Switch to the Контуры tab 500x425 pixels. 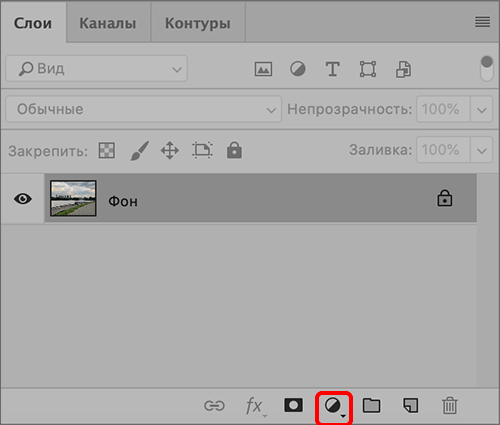click(x=198, y=23)
